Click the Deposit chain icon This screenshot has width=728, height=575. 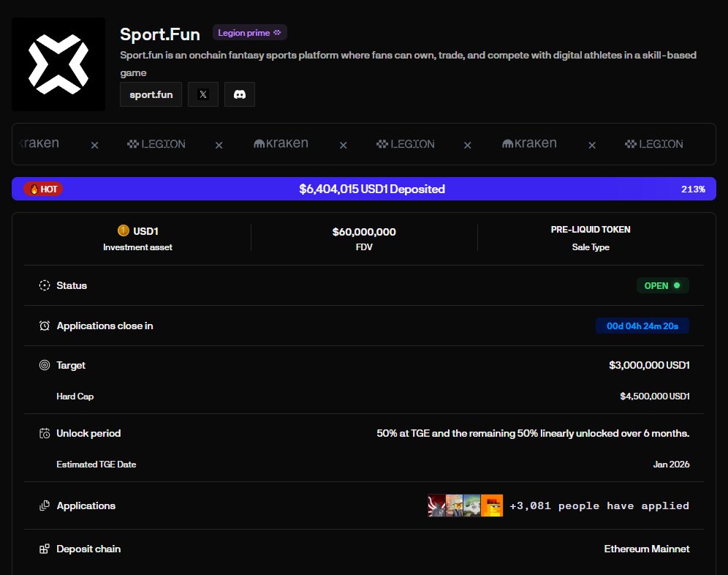(45, 549)
